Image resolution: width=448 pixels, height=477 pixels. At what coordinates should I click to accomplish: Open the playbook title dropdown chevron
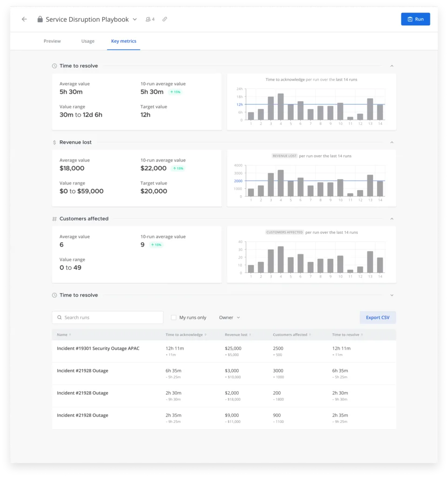tap(135, 19)
